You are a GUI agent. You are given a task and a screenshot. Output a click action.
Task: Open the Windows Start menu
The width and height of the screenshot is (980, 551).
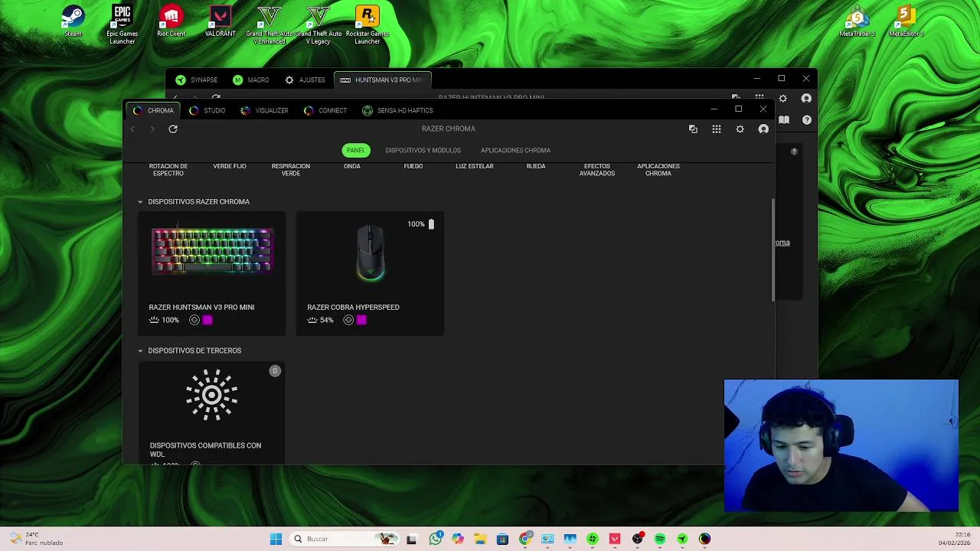pyautogui.click(x=276, y=539)
